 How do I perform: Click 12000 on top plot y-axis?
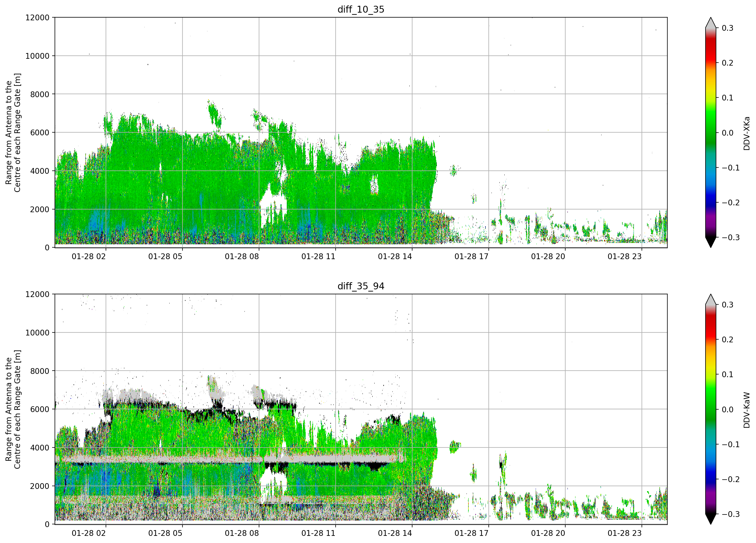(37, 17)
